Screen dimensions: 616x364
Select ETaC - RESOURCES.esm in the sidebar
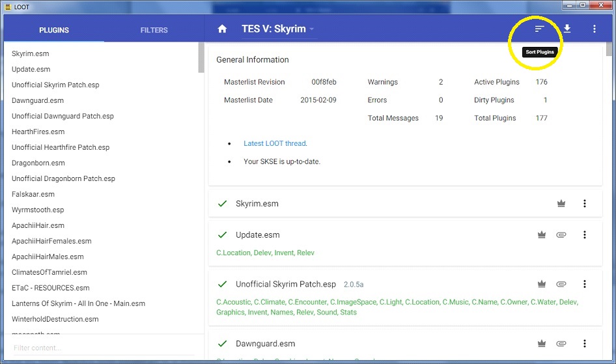[50, 288]
